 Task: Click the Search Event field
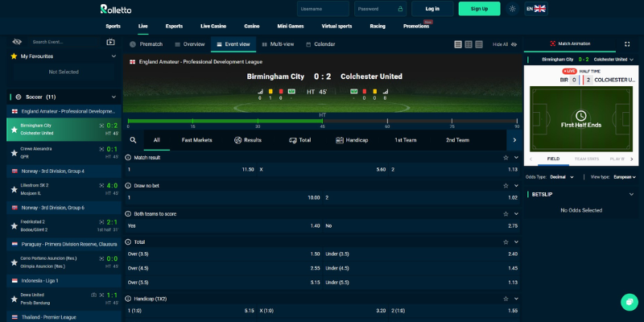coord(64,42)
